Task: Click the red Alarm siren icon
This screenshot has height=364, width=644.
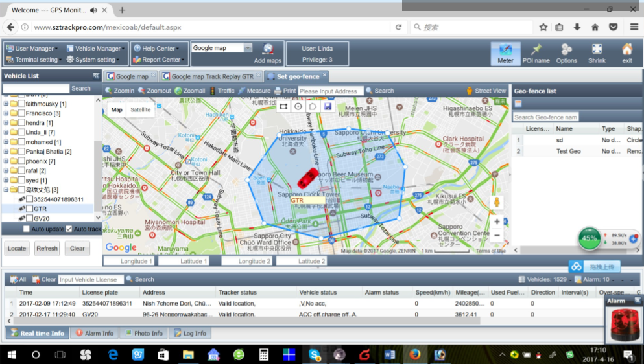Action: (x=625, y=324)
